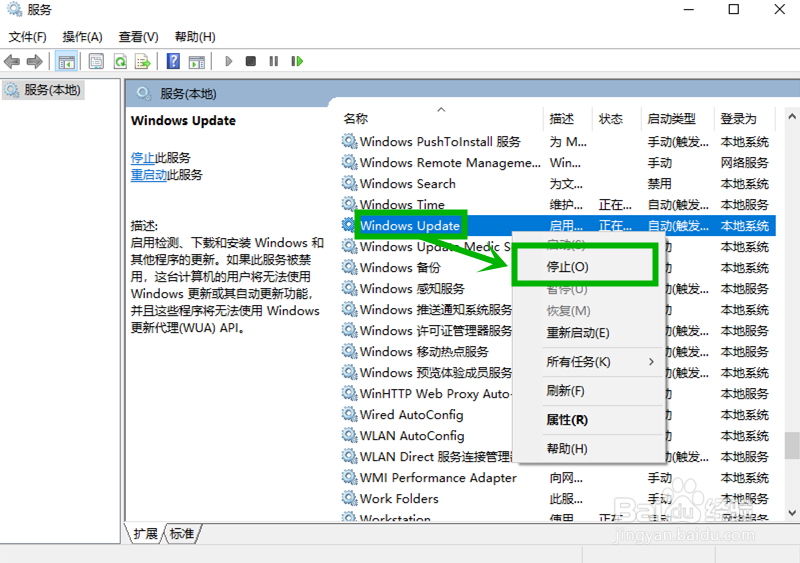The image size is (800, 563).
Task: Maximize the 服务 window
Action: (733, 9)
